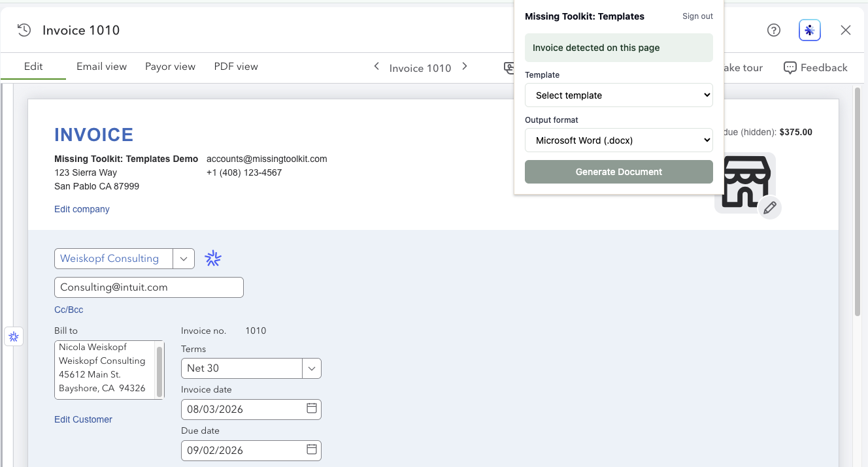Open Output format Microsoft Word dropdown
Image resolution: width=868 pixels, height=467 pixels.
pos(619,140)
